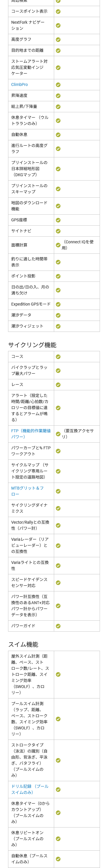Click the サイクリング機能 section heading

(x=32, y=345)
